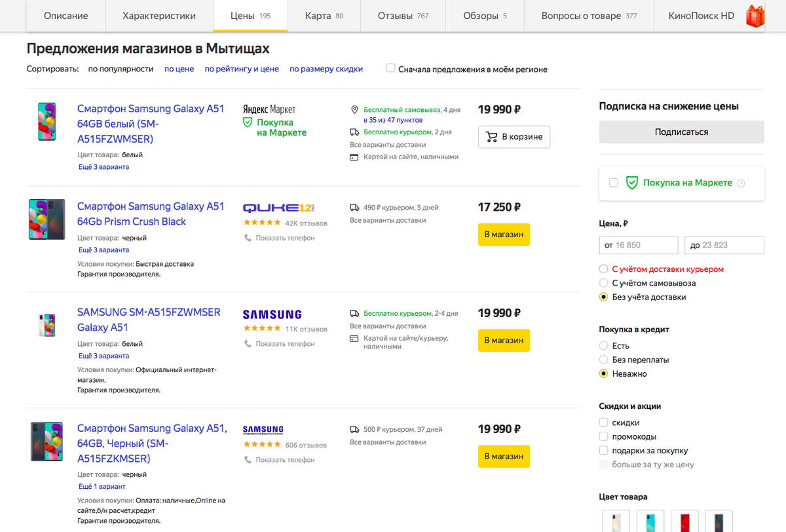
Task: Sort offers by "по цене"
Action: click(179, 68)
